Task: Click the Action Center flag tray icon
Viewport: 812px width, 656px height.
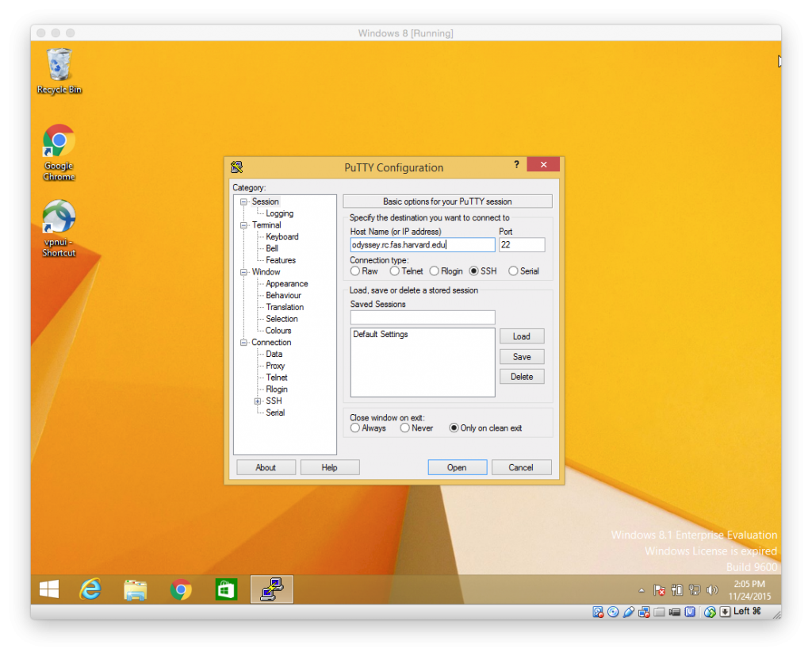Action: coord(659,590)
